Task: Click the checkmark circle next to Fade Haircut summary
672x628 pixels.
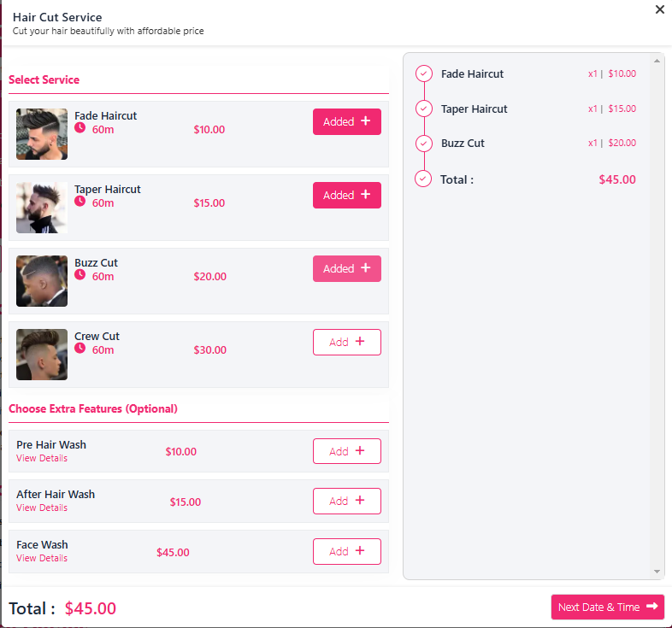Action: point(423,73)
